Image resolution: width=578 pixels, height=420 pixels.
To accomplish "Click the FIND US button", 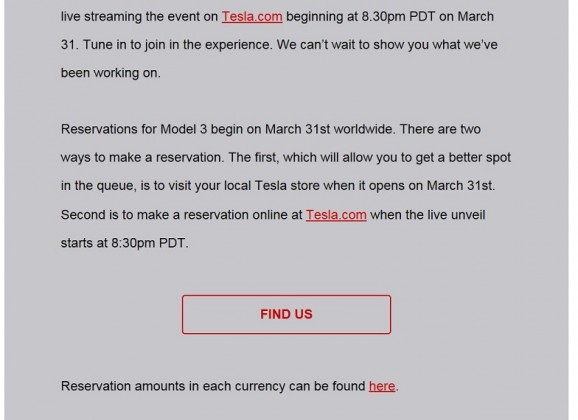I will point(286,314).
